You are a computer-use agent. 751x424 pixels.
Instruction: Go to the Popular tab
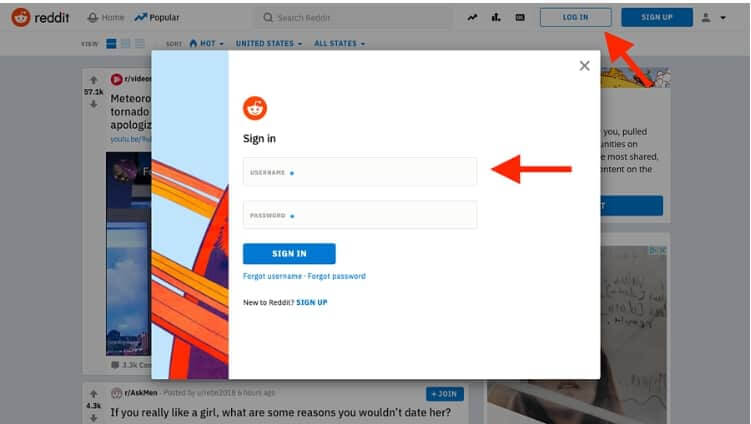[x=157, y=18]
